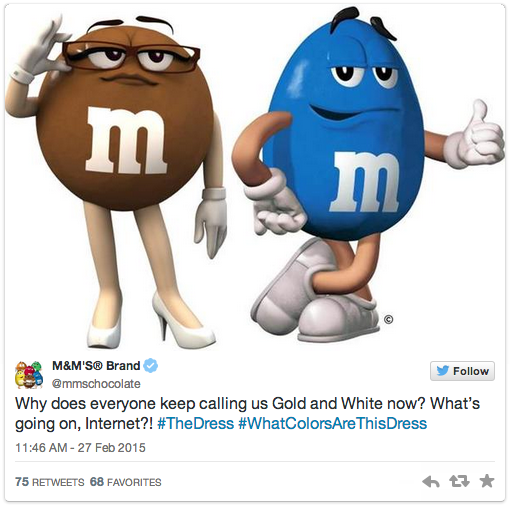Click the copyright symbol near blue M&M's shoe
This screenshot has width=511, height=507.
click(388, 319)
